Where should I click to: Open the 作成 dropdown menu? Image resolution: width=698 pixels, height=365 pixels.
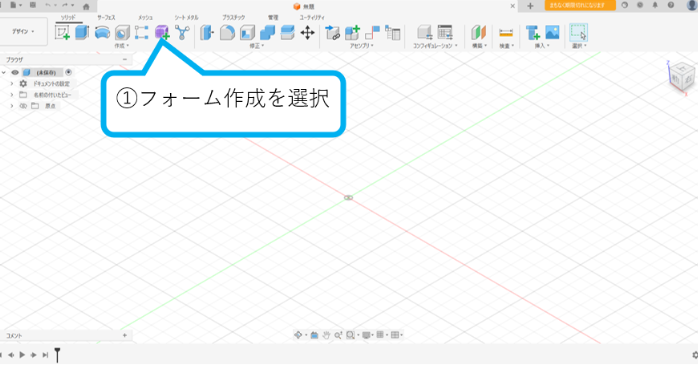coord(122,46)
